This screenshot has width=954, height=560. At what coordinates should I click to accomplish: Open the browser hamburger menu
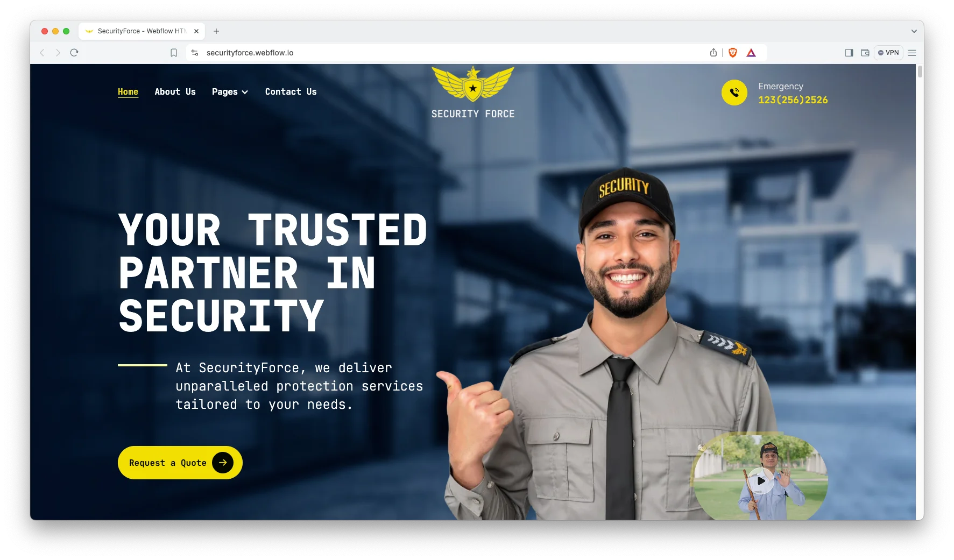pyautogui.click(x=912, y=53)
